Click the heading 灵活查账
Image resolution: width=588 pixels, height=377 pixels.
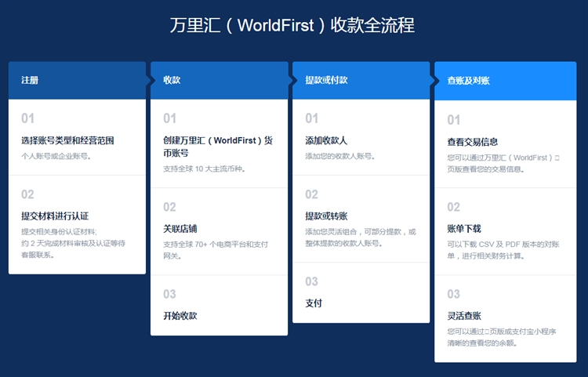[464, 316]
